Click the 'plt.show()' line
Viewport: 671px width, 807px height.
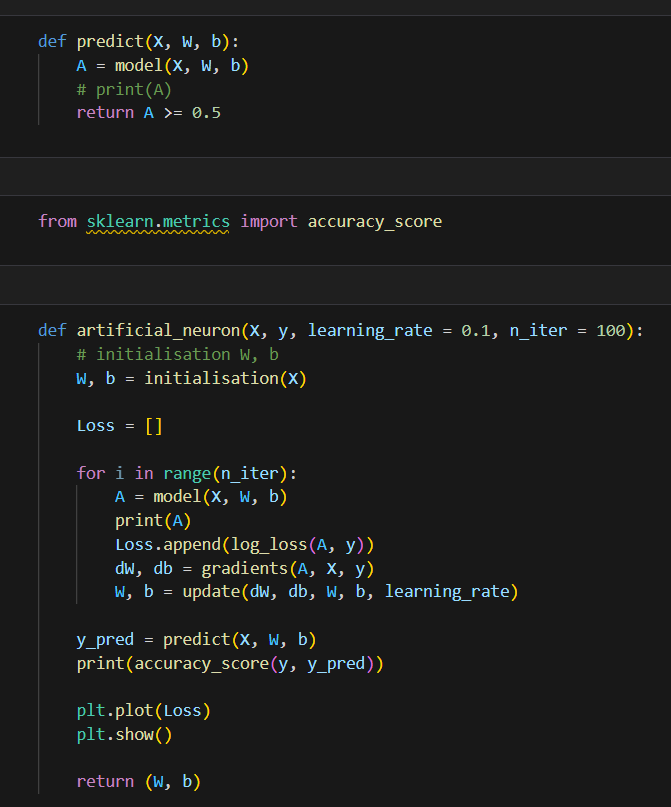point(124,734)
